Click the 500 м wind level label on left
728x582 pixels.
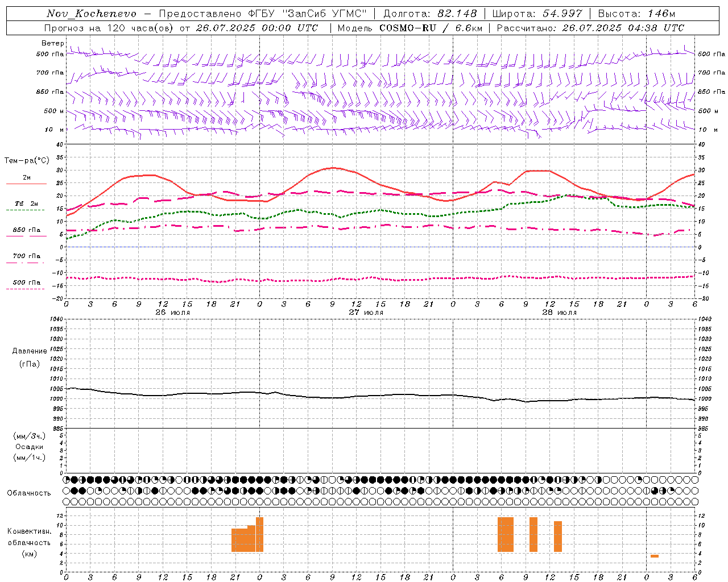[54, 111]
